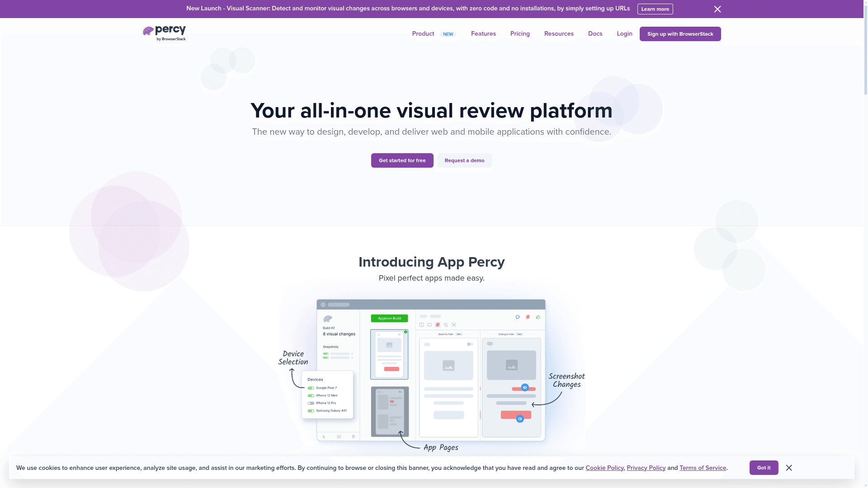Viewport: 868px width, 488px height.
Task: Click Get started for free
Action: pos(402,160)
